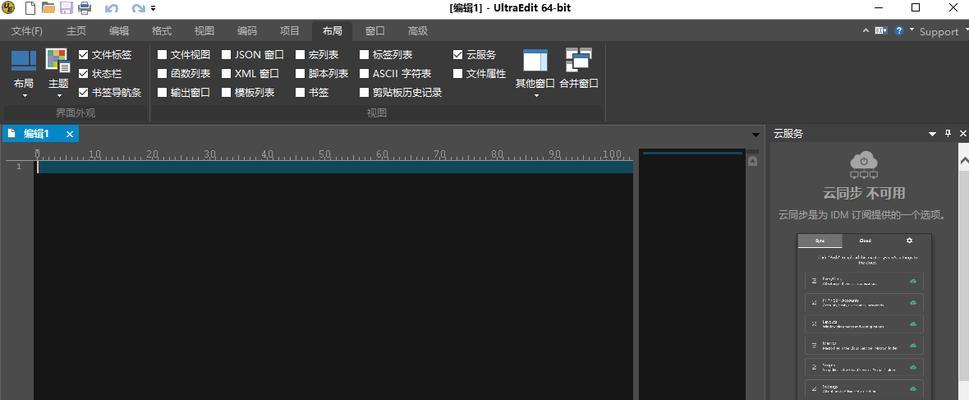Open the 文件(F) menu
This screenshot has height=400, width=969.
[27, 31]
